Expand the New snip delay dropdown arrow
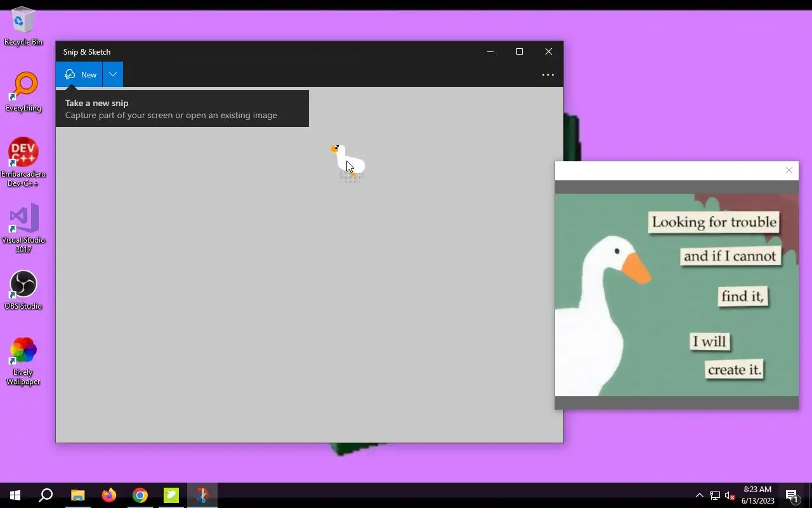 click(x=113, y=74)
